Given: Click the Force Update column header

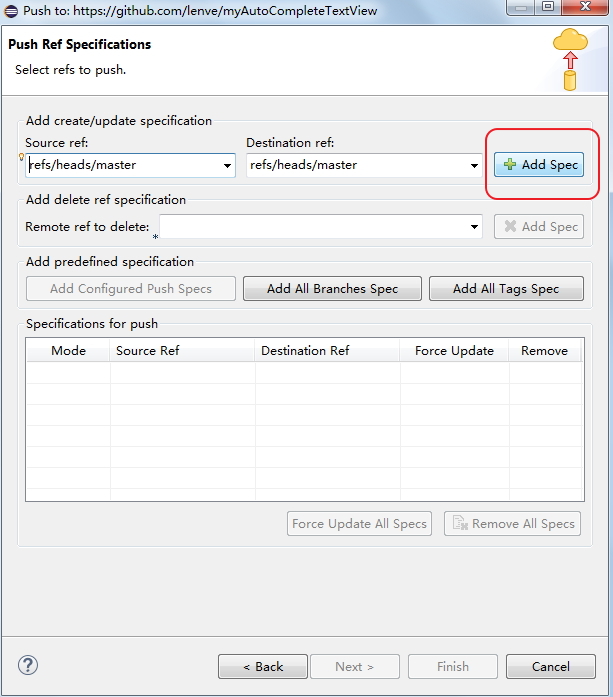Looking at the screenshot, I should pyautogui.click(x=454, y=351).
